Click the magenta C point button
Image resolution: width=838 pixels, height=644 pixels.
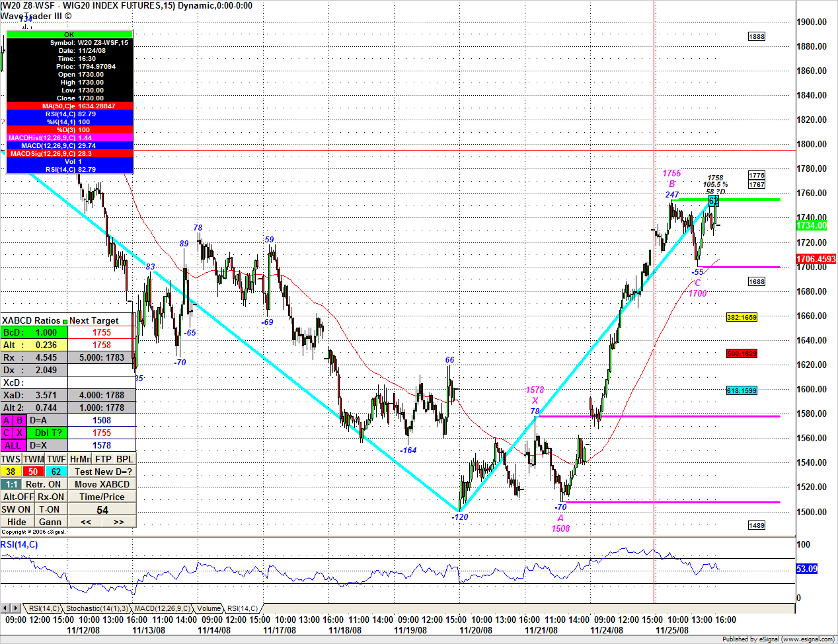(x=7, y=433)
